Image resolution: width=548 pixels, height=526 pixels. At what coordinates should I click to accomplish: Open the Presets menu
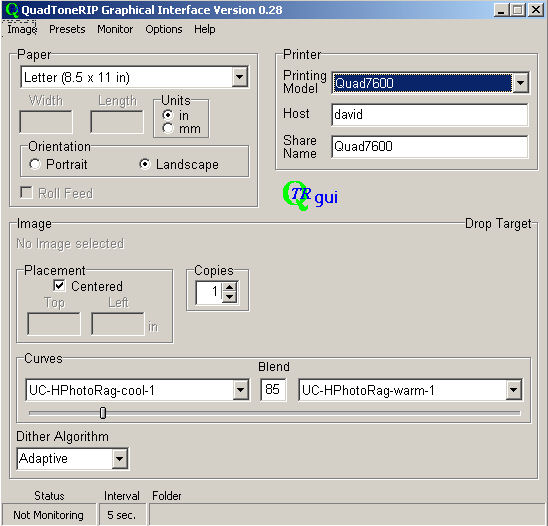(x=67, y=29)
